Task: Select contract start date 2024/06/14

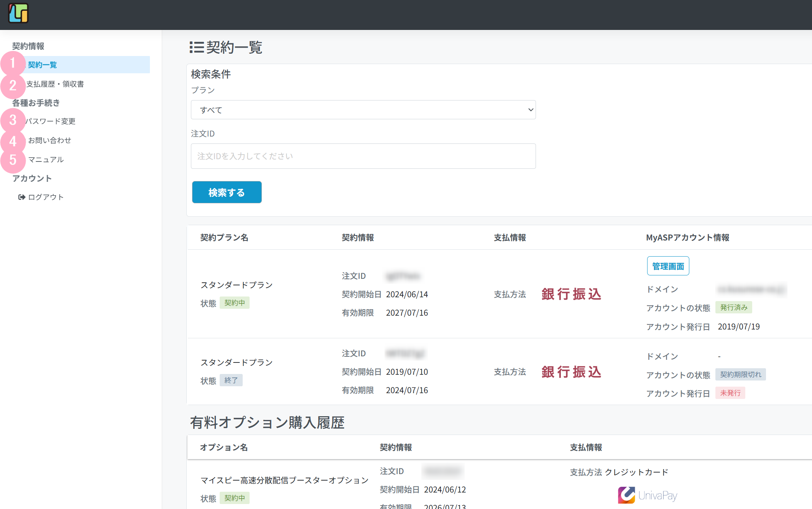Action: click(407, 294)
